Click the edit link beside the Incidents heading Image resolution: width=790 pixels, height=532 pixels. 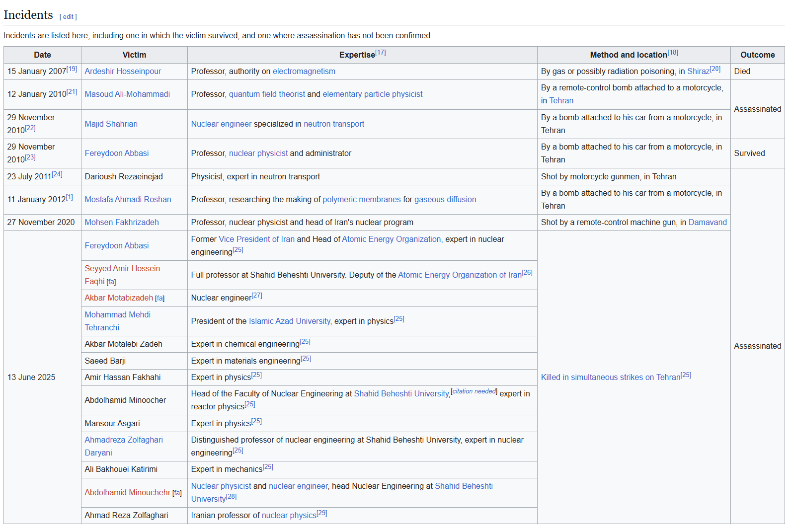(x=68, y=17)
